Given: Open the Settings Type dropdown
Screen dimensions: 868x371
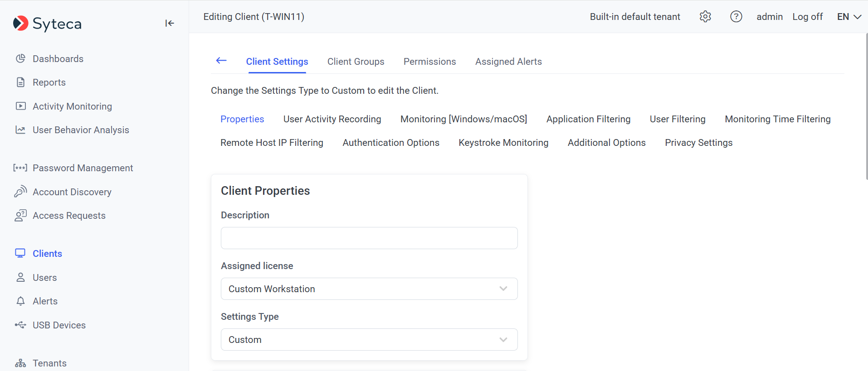Looking at the screenshot, I should click(x=369, y=340).
